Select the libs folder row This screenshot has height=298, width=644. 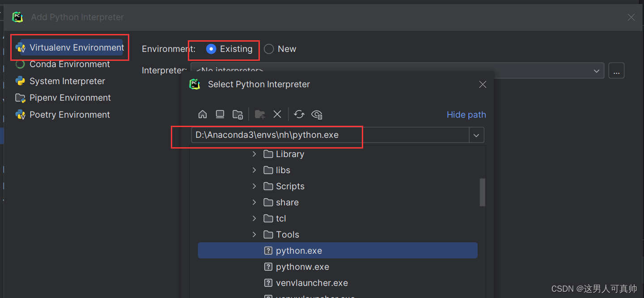tap(338, 170)
